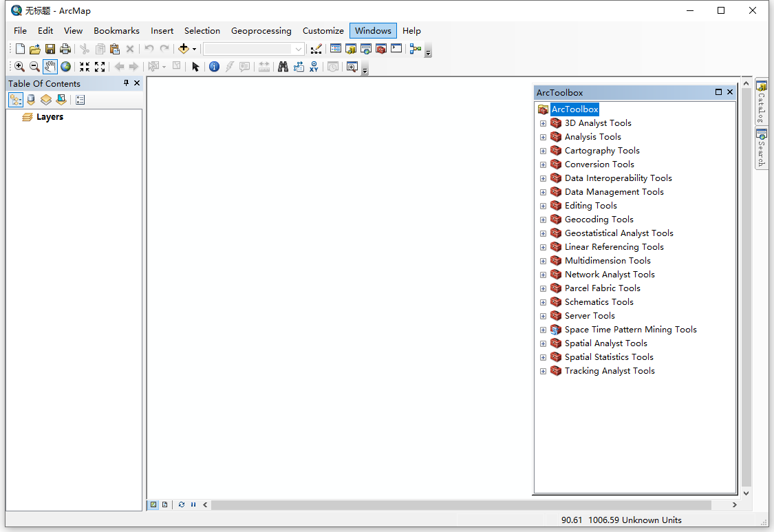The image size is (774, 532).
Task: Expand the Conversion Tools toolbox
Action: pyautogui.click(x=543, y=165)
